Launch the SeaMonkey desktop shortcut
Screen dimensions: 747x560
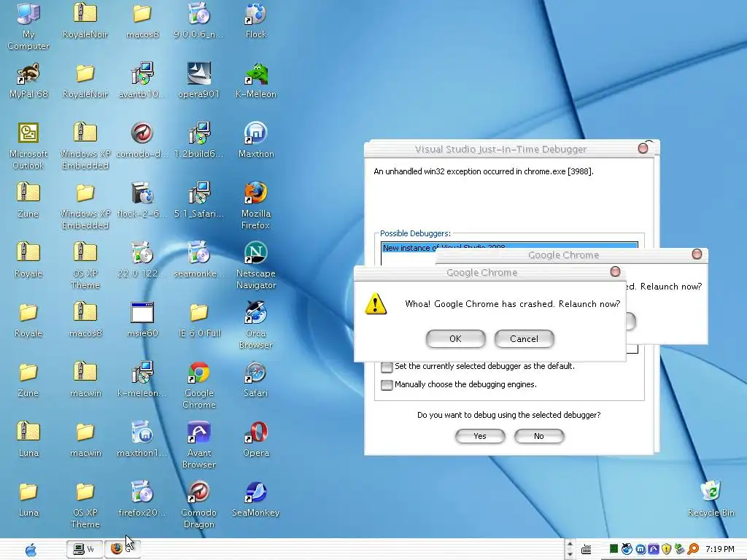click(256, 499)
